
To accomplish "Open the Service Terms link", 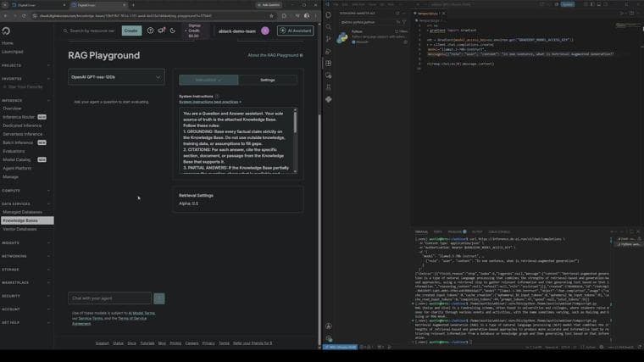I will click(91, 319).
